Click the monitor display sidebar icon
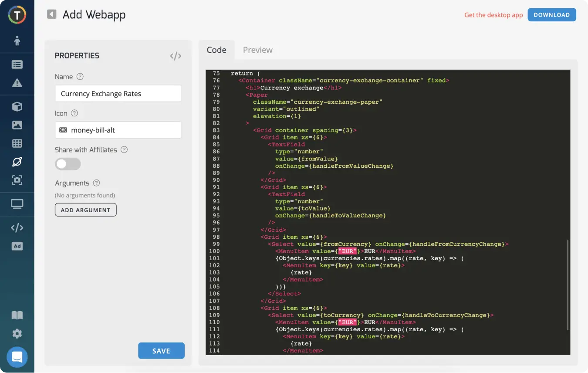 (17, 204)
